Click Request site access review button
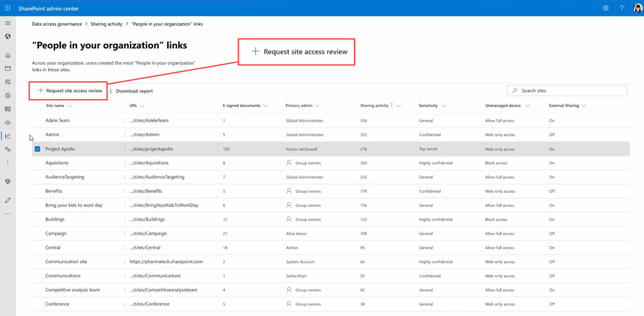Viewport: 644px width, 316px height. [69, 91]
